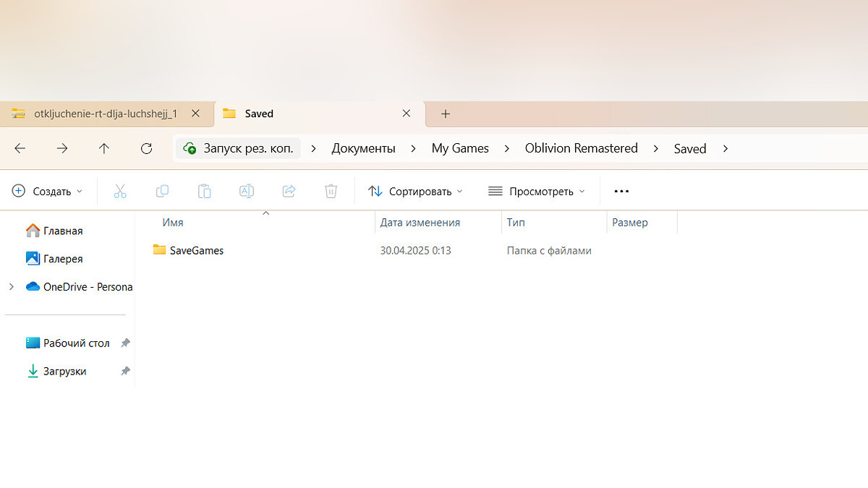Screen dimensions: 868x488
Task: Click the Share icon in toolbar
Action: [x=289, y=191]
